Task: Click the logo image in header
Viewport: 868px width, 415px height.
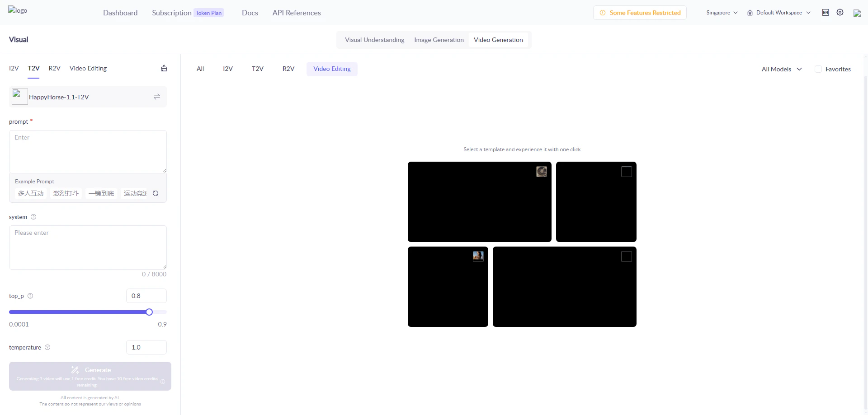Action: 18,10
